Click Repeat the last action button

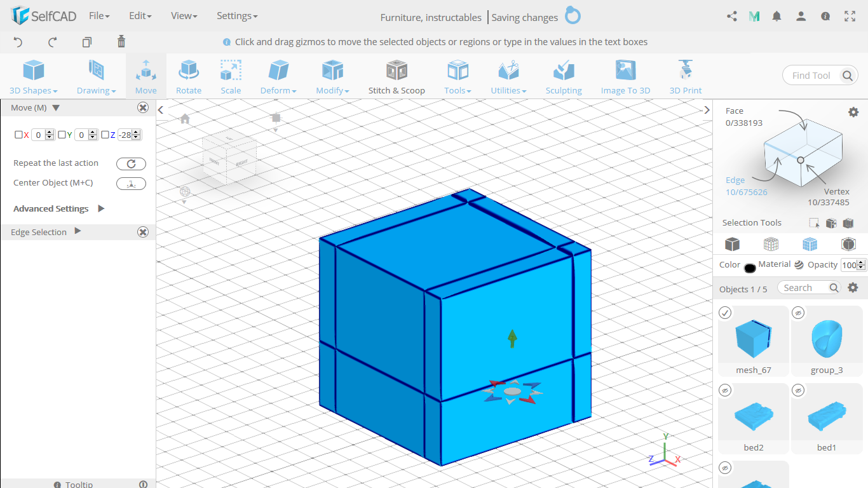[x=131, y=164]
